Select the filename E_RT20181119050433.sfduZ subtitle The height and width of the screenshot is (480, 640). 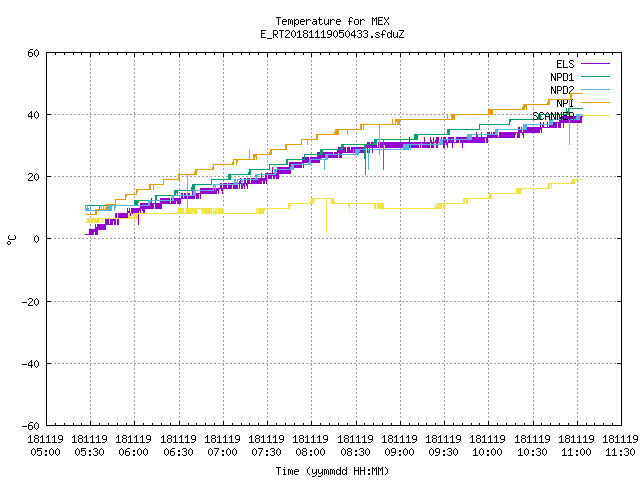[x=332, y=34]
